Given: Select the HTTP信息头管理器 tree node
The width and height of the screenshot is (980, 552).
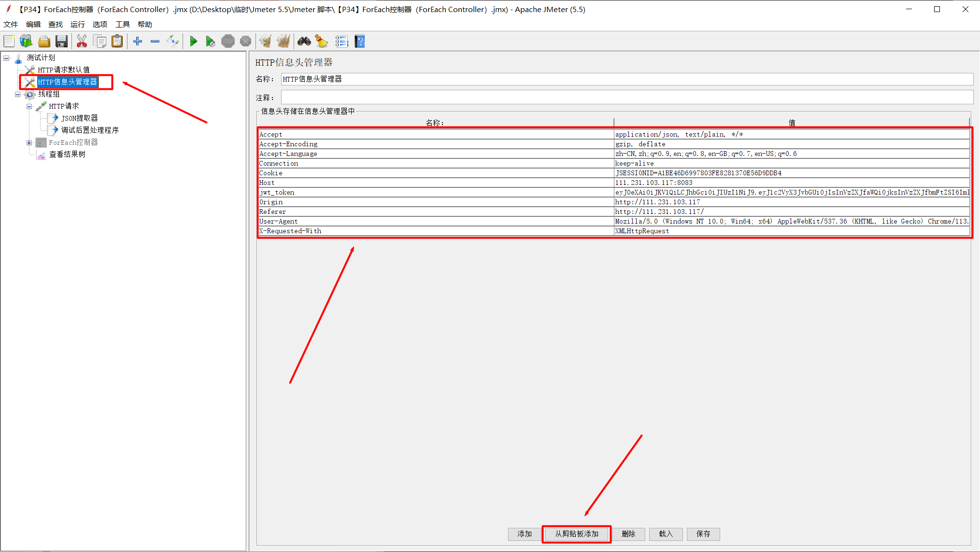Looking at the screenshot, I should tap(68, 82).
